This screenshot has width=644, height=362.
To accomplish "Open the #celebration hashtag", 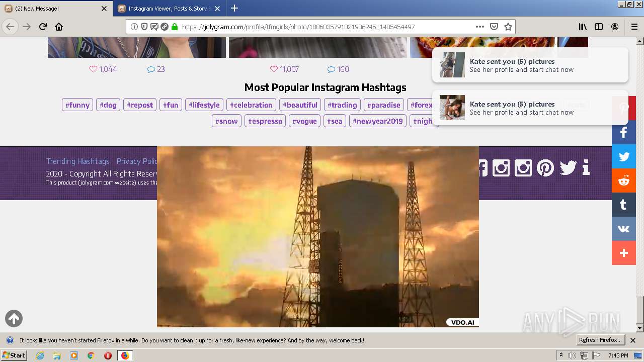I will point(251,105).
